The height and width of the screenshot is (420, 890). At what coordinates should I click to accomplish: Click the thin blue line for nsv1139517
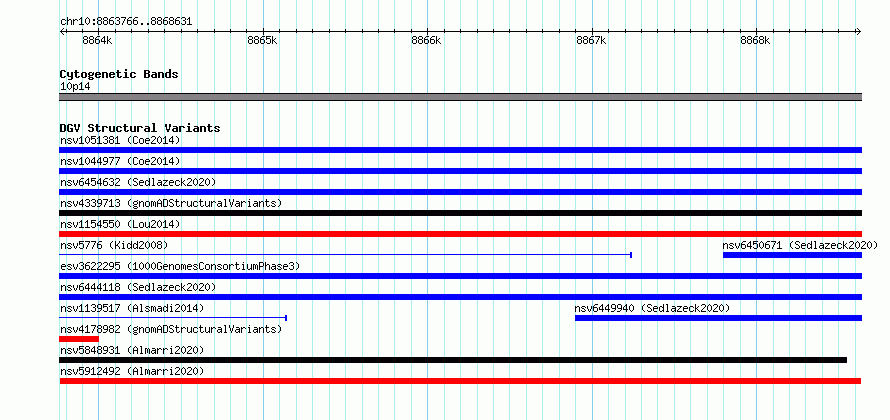pyautogui.click(x=173, y=318)
